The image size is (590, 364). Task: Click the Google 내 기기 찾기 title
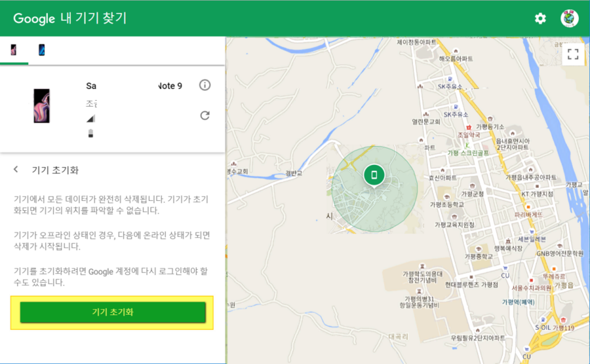pos(70,18)
